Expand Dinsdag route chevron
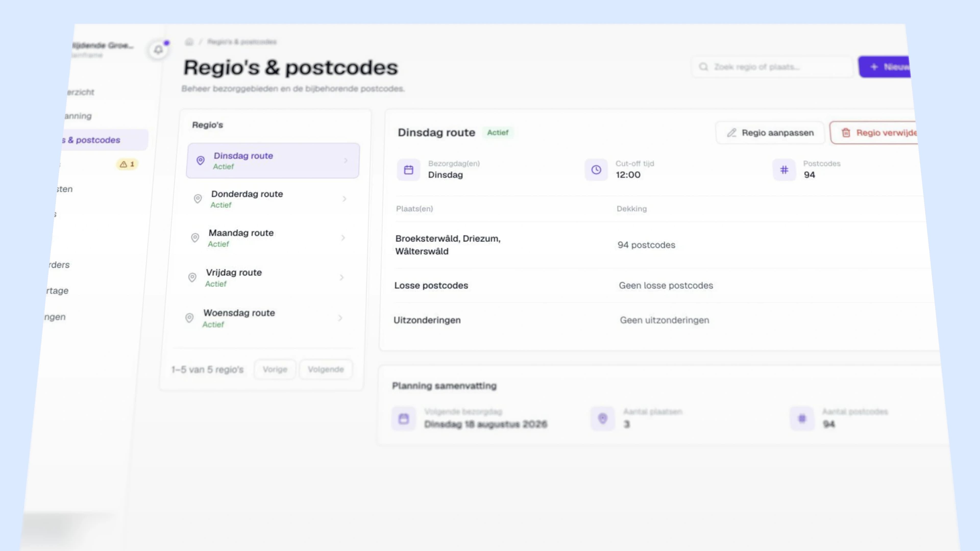 tap(346, 160)
